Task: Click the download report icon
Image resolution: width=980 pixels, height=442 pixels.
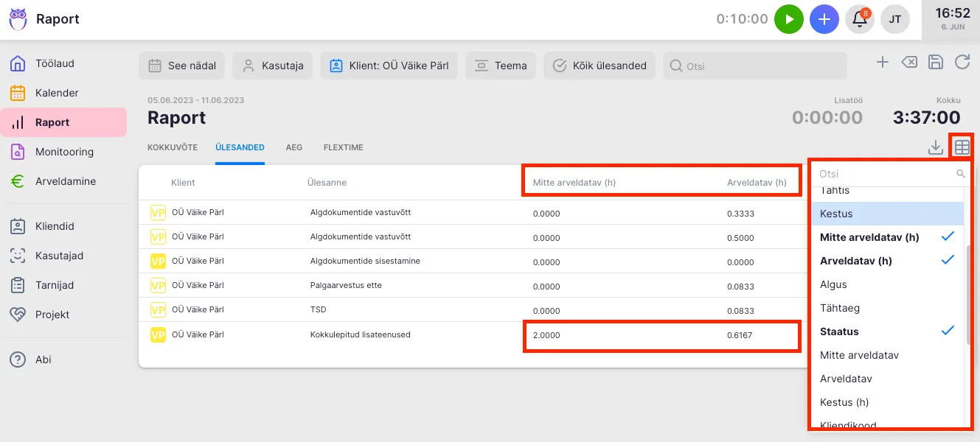Action: [935, 147]
